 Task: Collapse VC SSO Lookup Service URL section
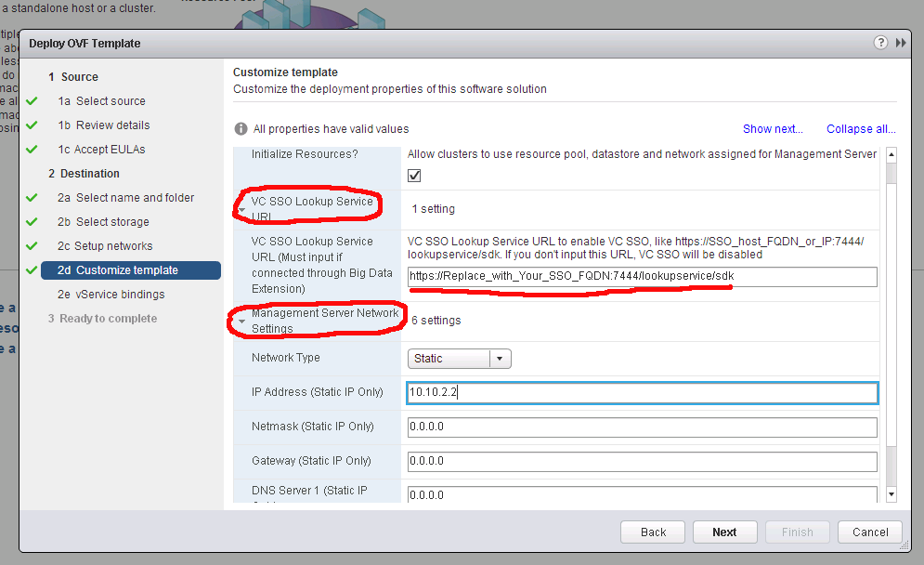click(242, 210)
